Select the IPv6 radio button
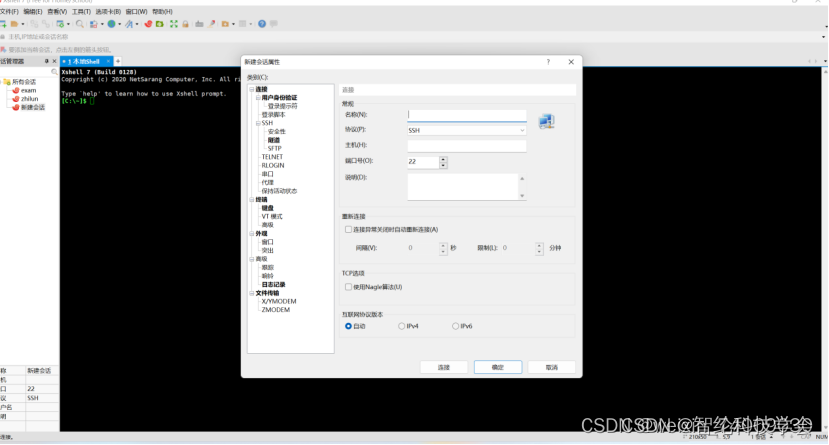 pos(456,326)
